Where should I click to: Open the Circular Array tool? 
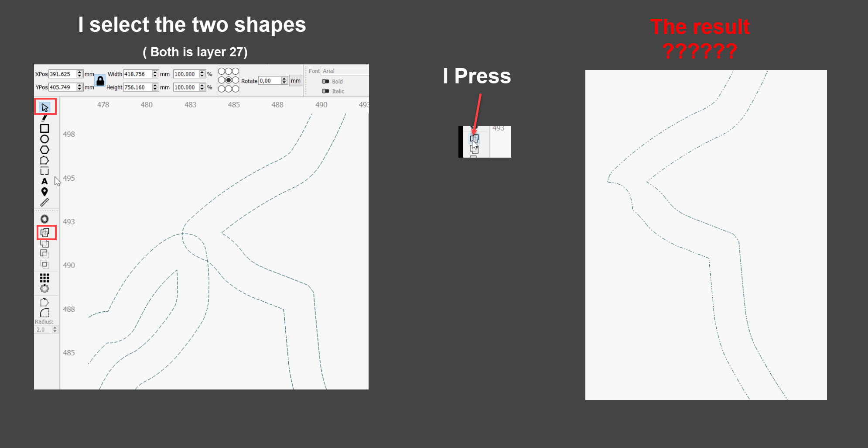(x=44, y=289)
